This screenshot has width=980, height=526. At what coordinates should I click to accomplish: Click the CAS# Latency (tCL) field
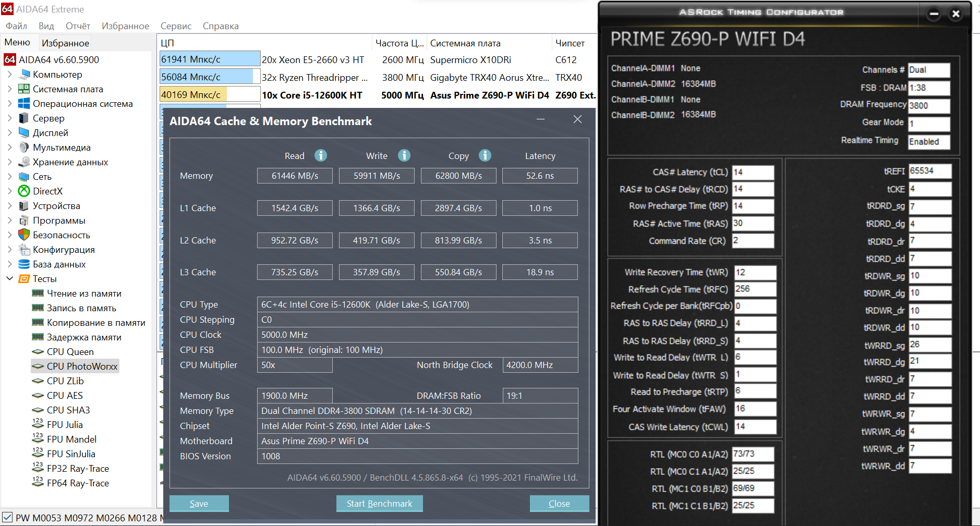pyautogui.click(x=753, y=173)
